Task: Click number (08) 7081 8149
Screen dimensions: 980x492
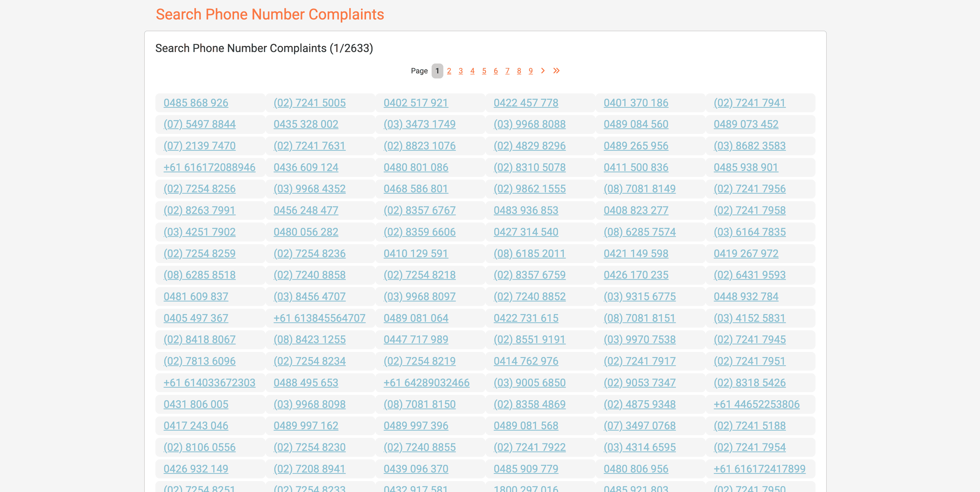Action: tap(640, 189)
